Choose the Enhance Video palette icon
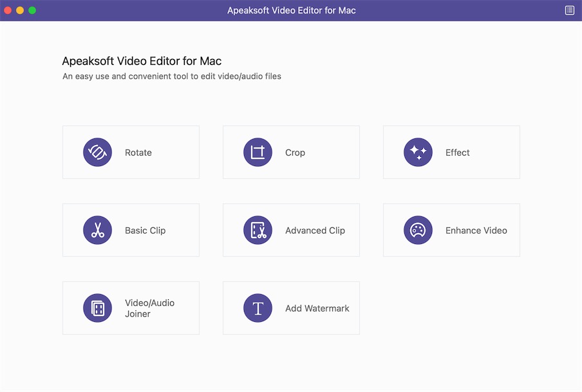This screenshot has height=392, width=582. pyautogui.click(x=418, y=230)
